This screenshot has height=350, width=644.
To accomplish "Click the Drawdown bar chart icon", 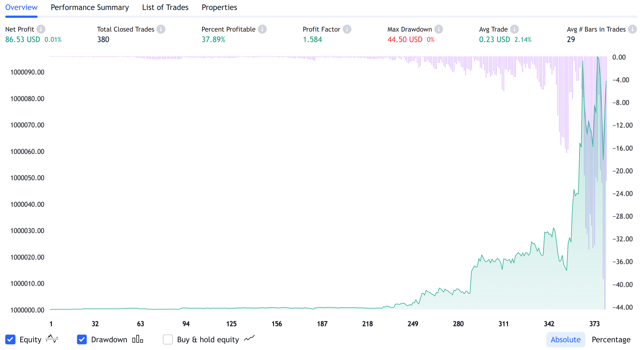I will point(138,339).
